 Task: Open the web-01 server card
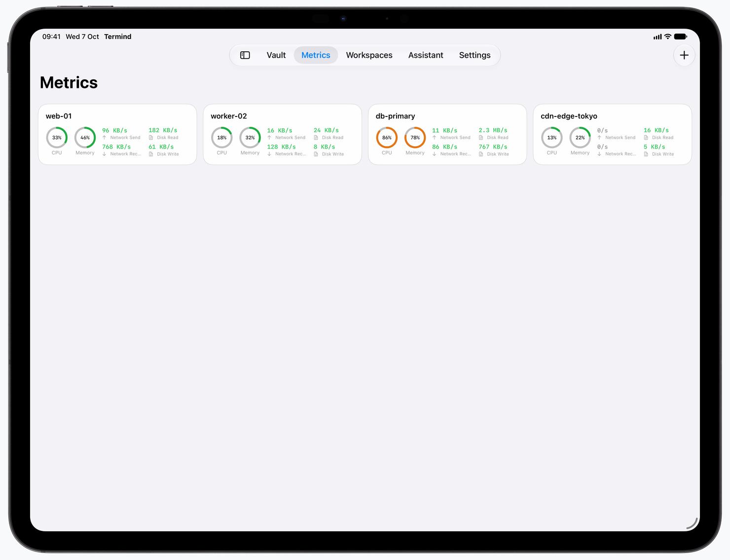point(117,134)
